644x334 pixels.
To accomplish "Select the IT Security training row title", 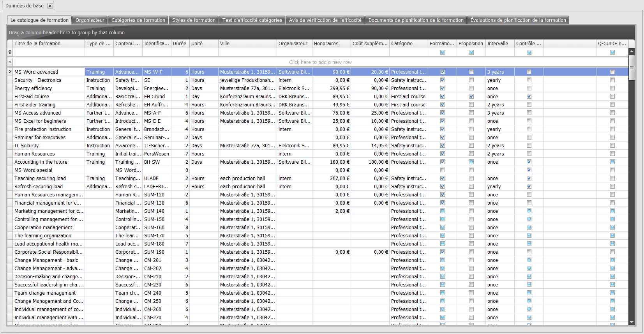I will (26, 145).
